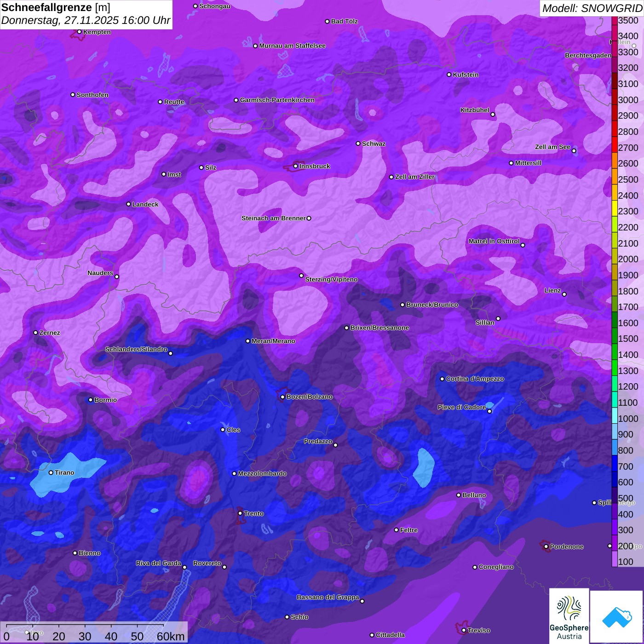Click the Pordenone city marker

point(546,546)
